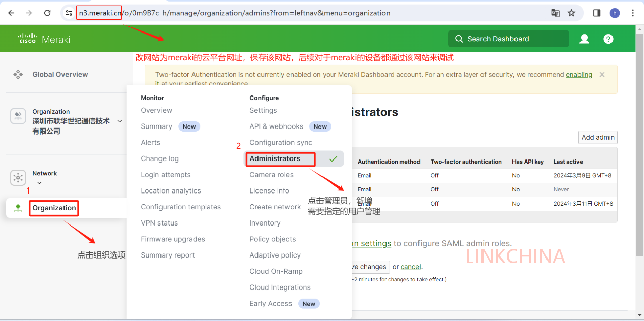Click the browser address bar URL

click(x=235, y=13)
